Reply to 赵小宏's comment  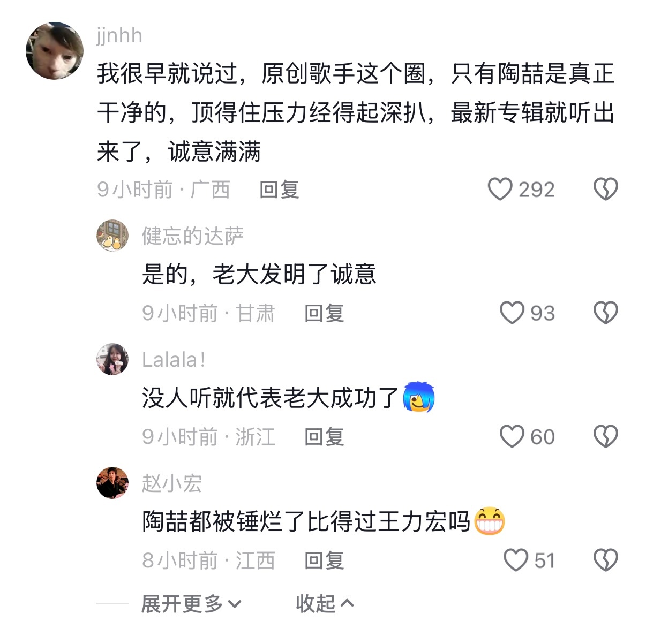point(324,560)
